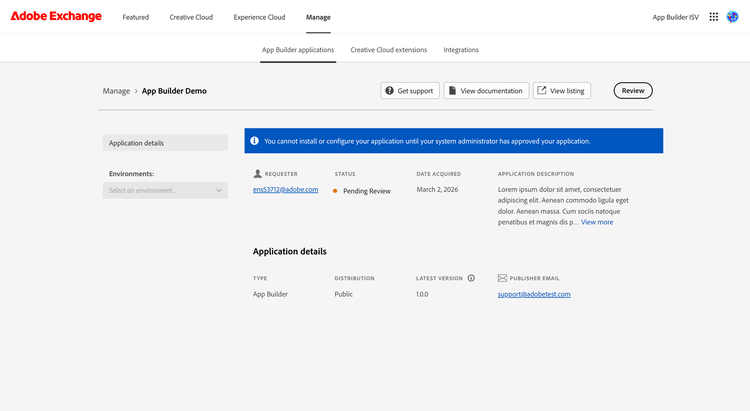Go to Manage breadcrumb link

(116, 91)
